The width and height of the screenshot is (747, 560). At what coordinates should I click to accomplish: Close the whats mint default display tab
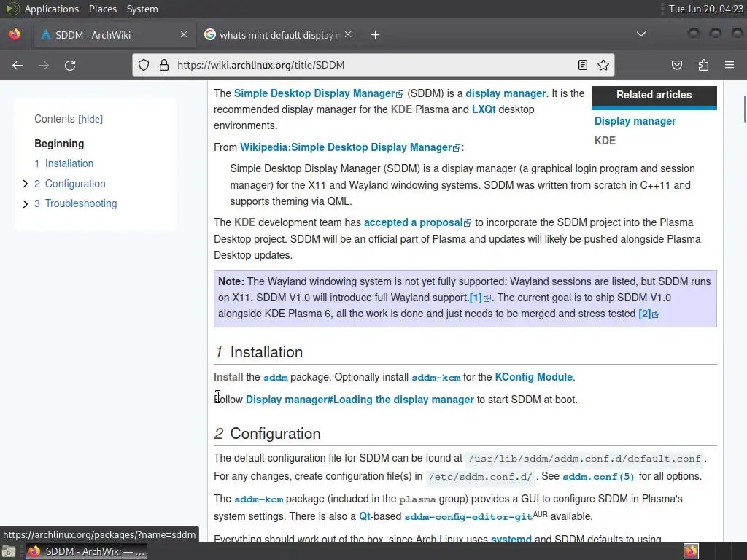tap(348, 35)
